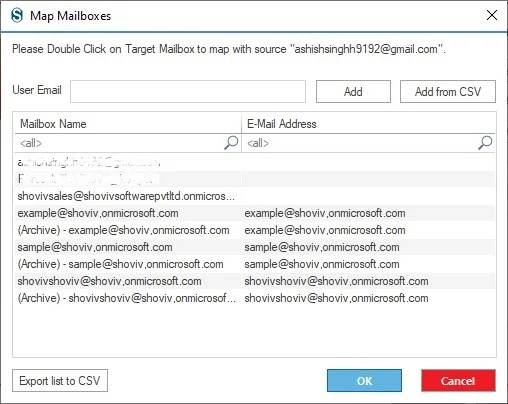Click the red Cancel button

click(x=458, y=380)
